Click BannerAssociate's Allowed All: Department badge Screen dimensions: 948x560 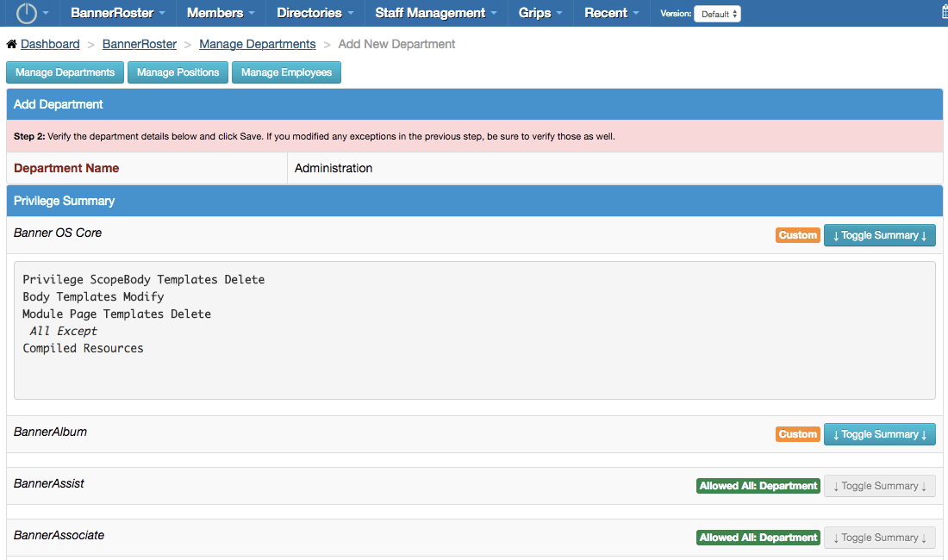(758, 538)
